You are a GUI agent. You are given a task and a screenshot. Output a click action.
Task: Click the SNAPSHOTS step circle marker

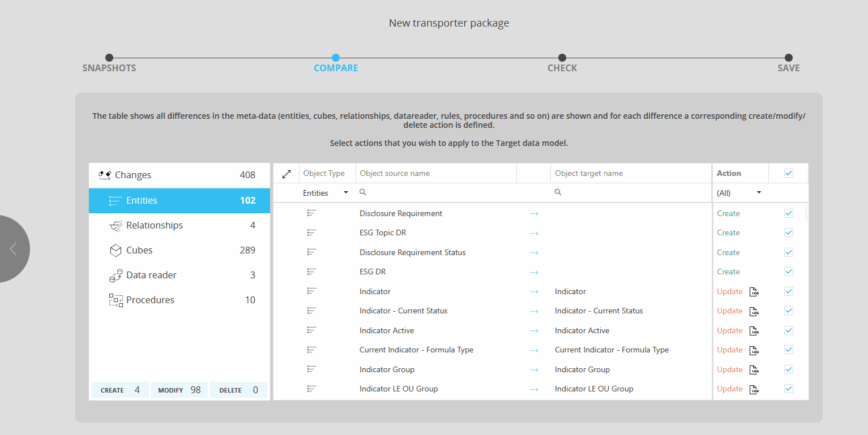[109, 58]
